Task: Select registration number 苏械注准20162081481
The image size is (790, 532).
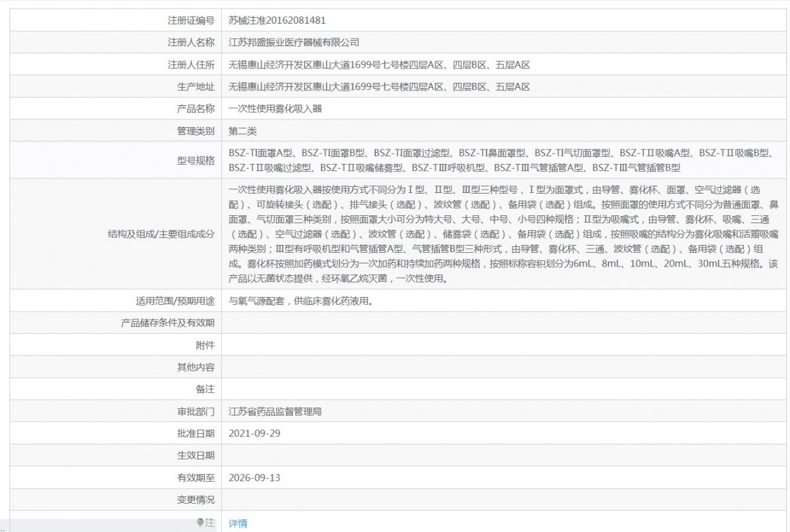Action: [277, 20]
